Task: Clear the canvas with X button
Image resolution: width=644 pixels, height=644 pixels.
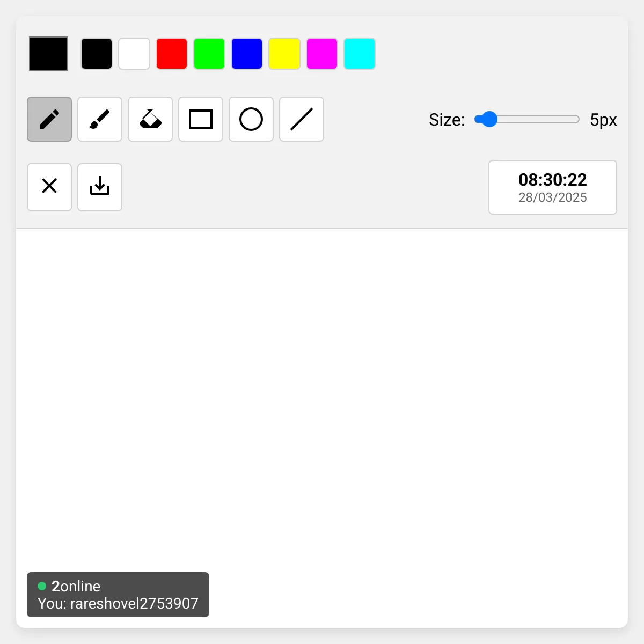Action: pyautogui.click(x=49, y=187)
